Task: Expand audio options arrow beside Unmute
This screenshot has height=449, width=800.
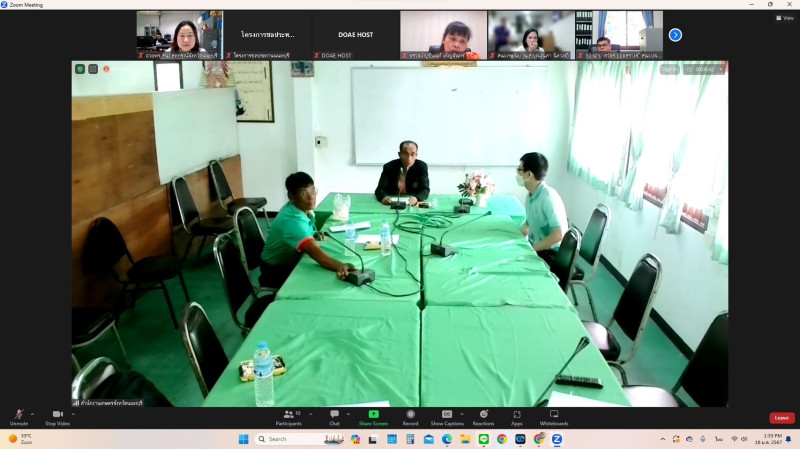Action: click(x=32, y=413)
